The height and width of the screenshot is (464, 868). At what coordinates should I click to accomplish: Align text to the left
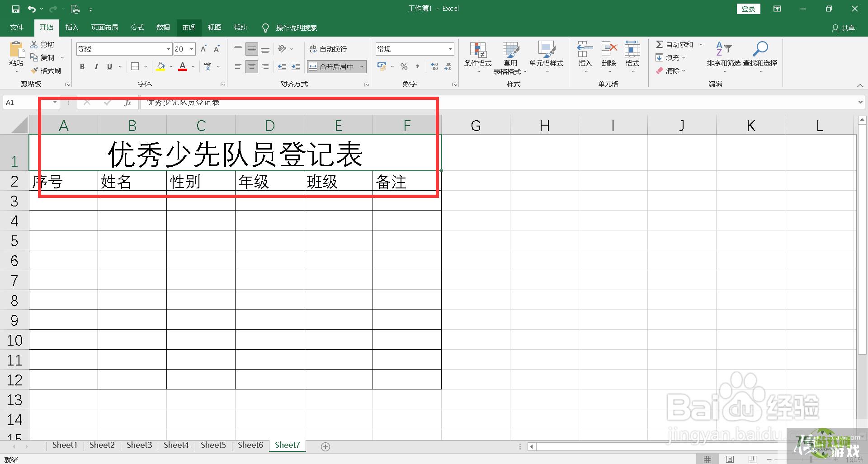click(x=238, y=66)
